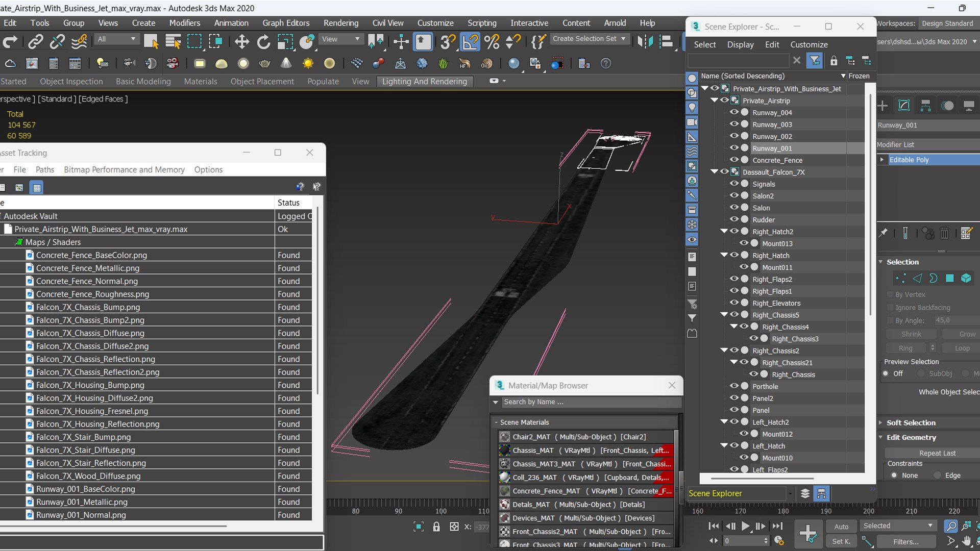Click the Material Browser Search by Name field
980x551 pixels.
point(592,402)
